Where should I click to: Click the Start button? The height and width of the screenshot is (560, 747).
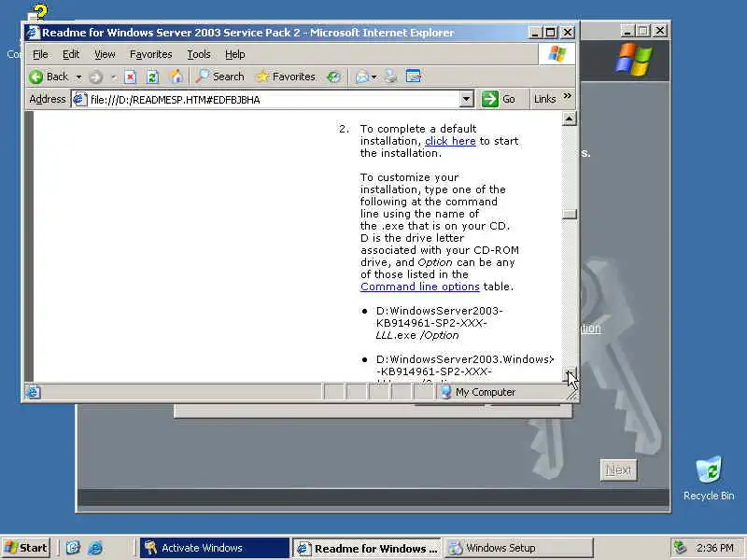26,548
